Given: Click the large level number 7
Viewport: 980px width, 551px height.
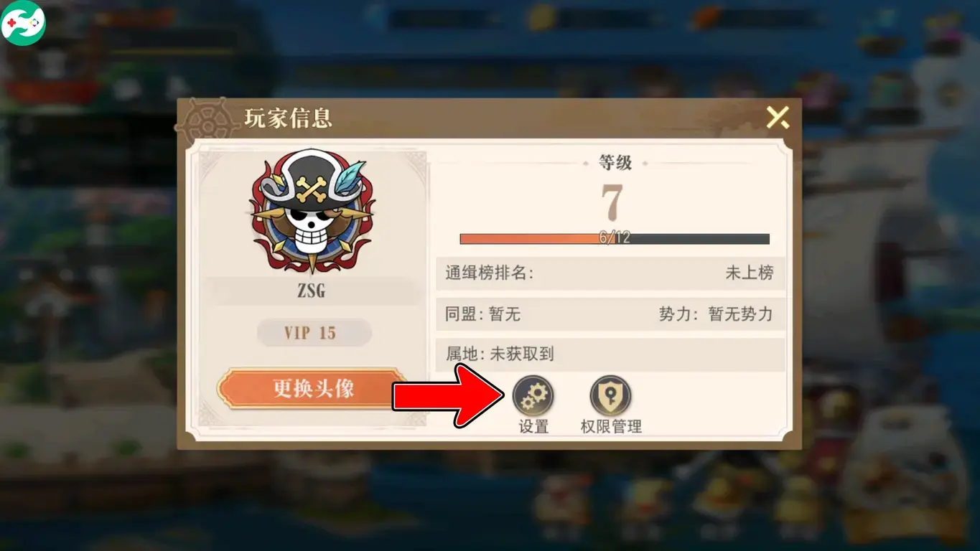Looking at the screenshot, I should coord(612,204).
